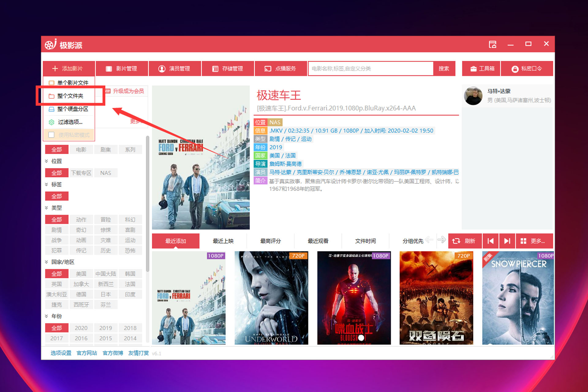Filter location by NAS
The width and height of the screenshot is (588, 392).
click(106, 173)
